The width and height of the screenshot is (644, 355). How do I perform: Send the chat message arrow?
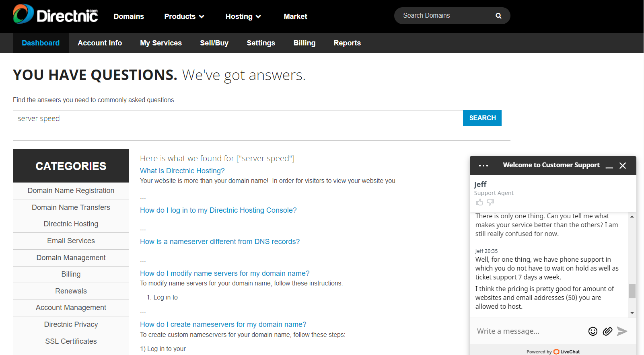click(x=622, y=331)
